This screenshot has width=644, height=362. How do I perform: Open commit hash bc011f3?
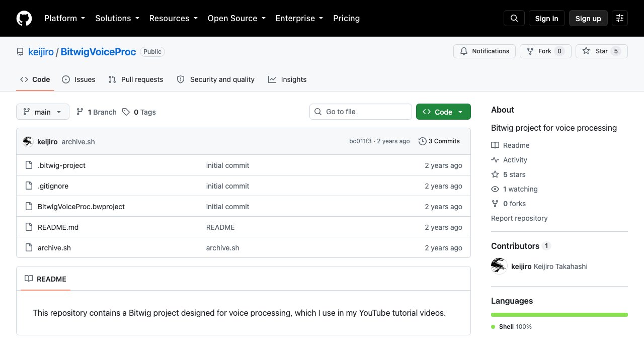360,141
